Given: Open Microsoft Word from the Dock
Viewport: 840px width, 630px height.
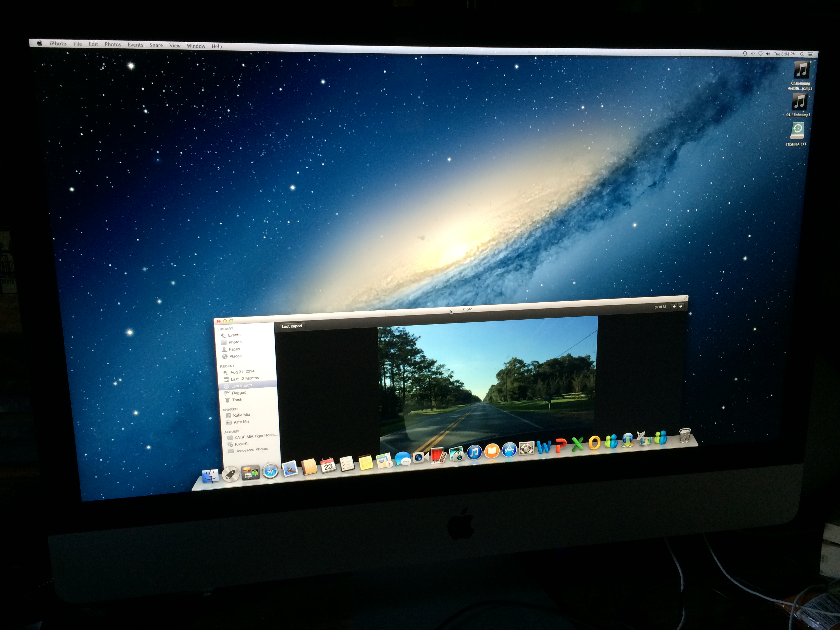Looking at the screenshot, I should 544,447.
